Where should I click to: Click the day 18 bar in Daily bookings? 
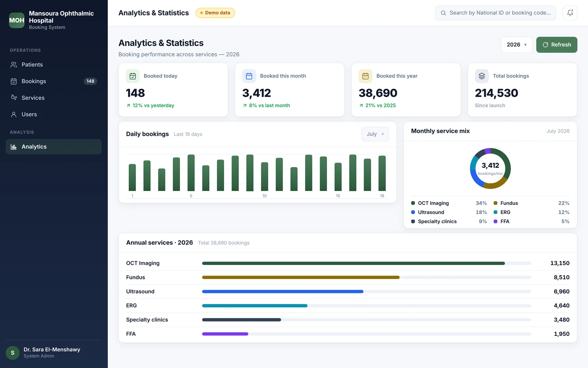tap(382, 173)
